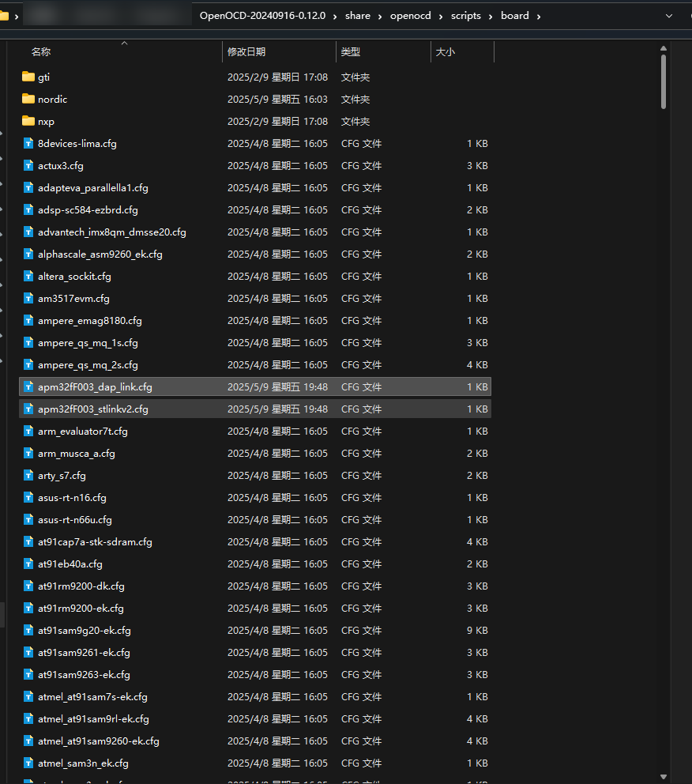Screen dimensions: 692x784
Task: Expand the chevron after 'board' in address bar
Action: pos(538,16)
